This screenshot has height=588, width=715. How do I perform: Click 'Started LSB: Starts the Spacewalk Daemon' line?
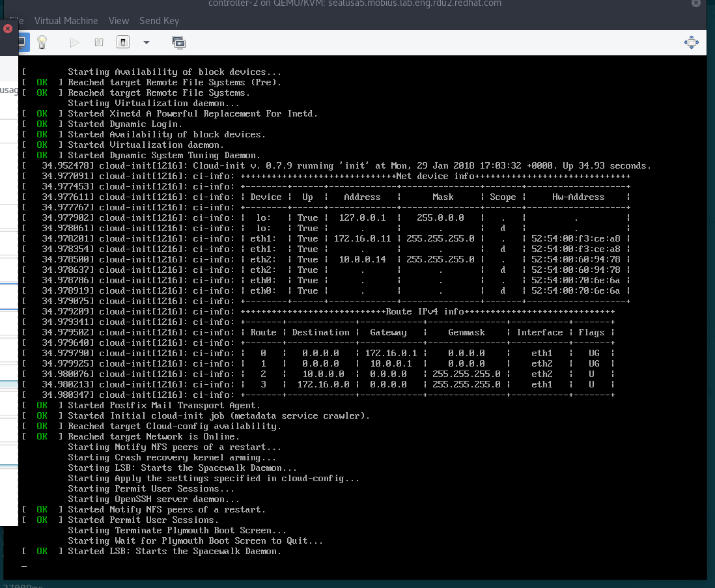(174, 551)
